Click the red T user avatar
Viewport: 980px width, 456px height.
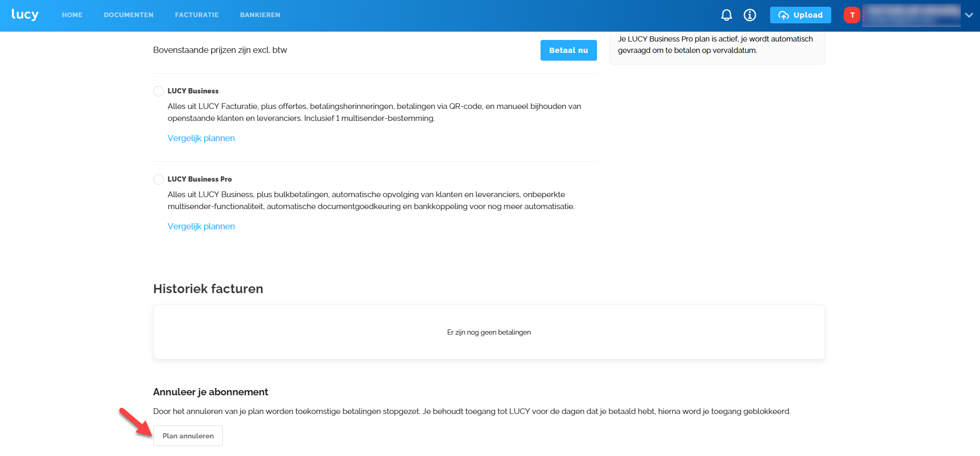click(x=852, y=15)
